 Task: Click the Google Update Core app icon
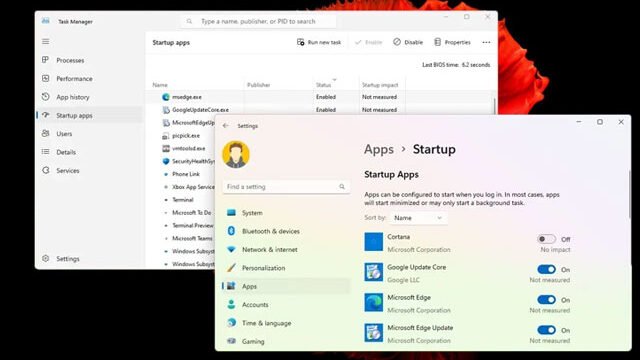(x=373, y=272)
